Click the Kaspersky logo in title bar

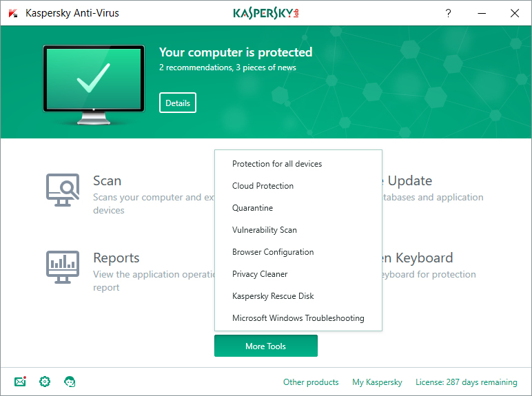pos(265,13)
